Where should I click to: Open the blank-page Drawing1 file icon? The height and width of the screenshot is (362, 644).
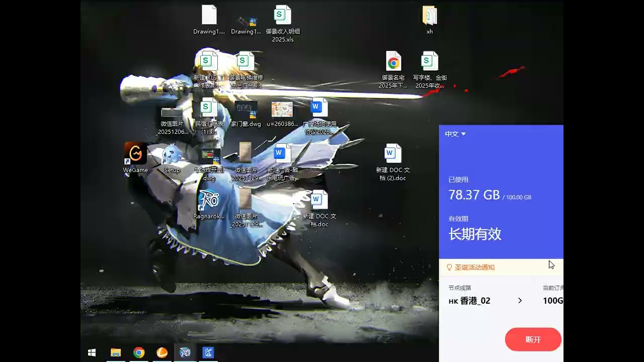click(209, 15)
